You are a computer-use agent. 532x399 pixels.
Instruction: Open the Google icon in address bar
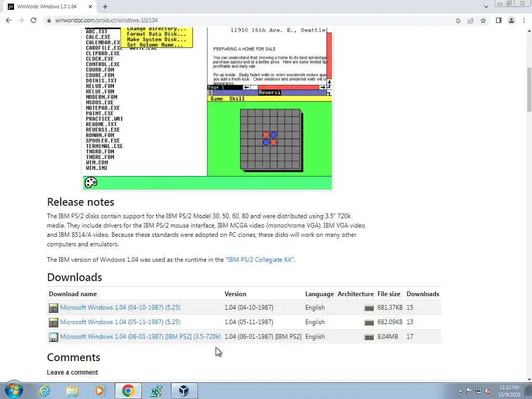(458, 21)
